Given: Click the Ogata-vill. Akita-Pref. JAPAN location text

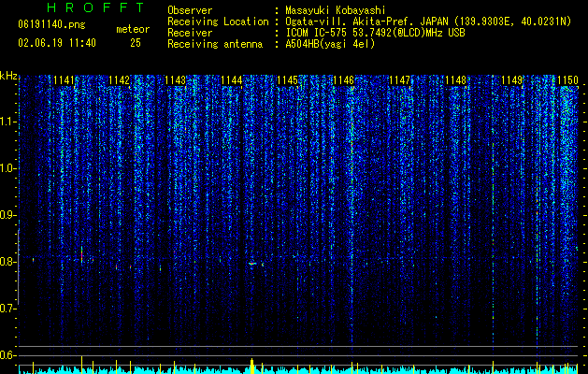Looking at the screenshot, I should pyautogui.click(x=367, y=22).
